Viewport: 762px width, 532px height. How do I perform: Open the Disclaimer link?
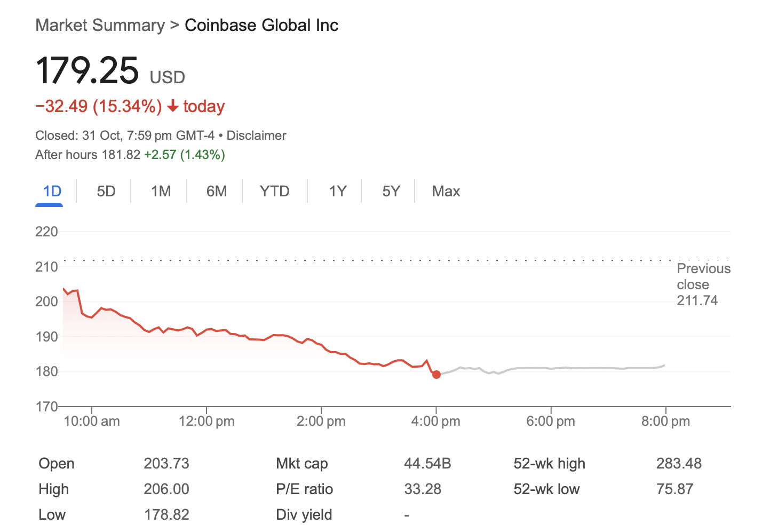point(256,135)
